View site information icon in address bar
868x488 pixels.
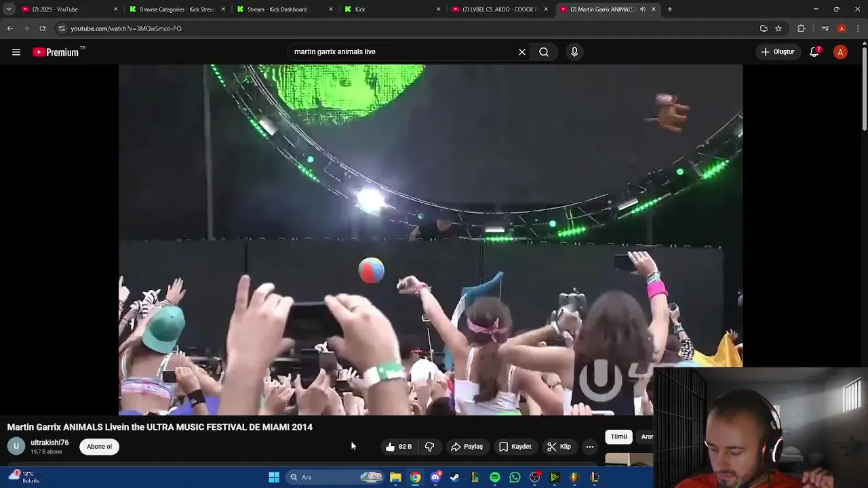point(62,28)
